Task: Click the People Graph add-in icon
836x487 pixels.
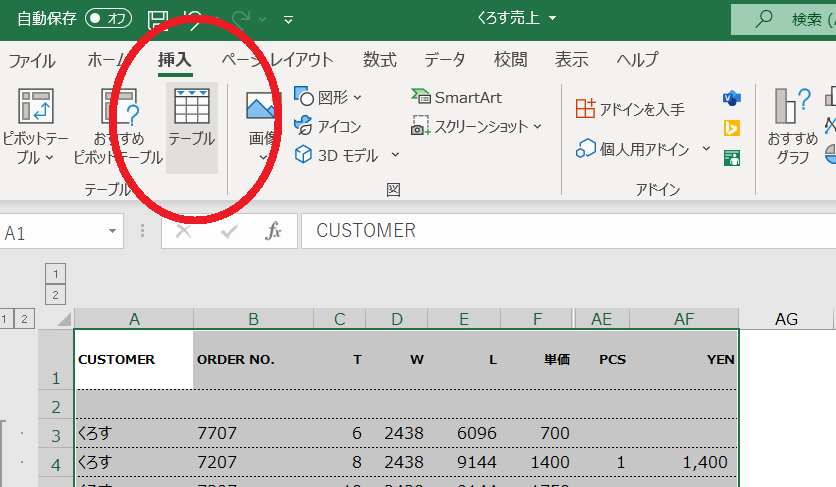Action: pos(732,158)
